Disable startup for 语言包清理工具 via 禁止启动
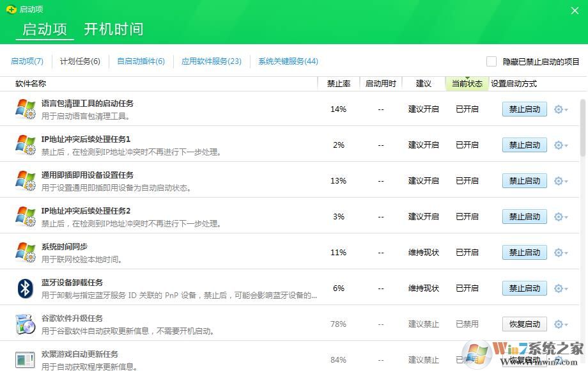This screenshot has height=371, width=588. [x=524, y=109]
